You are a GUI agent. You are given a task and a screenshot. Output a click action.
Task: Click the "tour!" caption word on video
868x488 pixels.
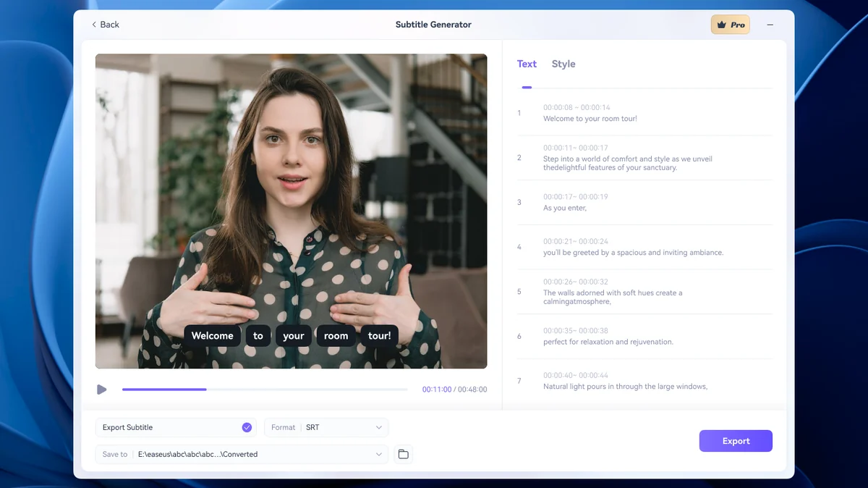(379, 335)
